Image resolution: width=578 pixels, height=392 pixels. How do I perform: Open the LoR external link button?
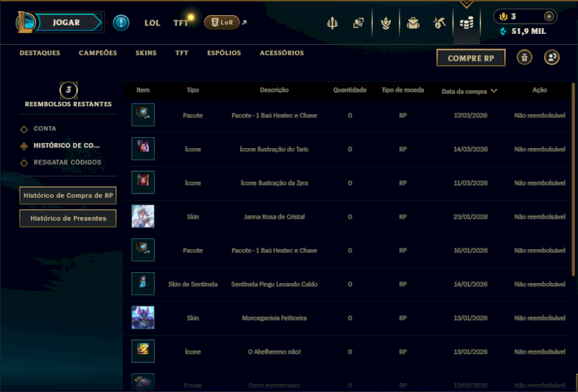pyautogui.click(x=222, y=22)
